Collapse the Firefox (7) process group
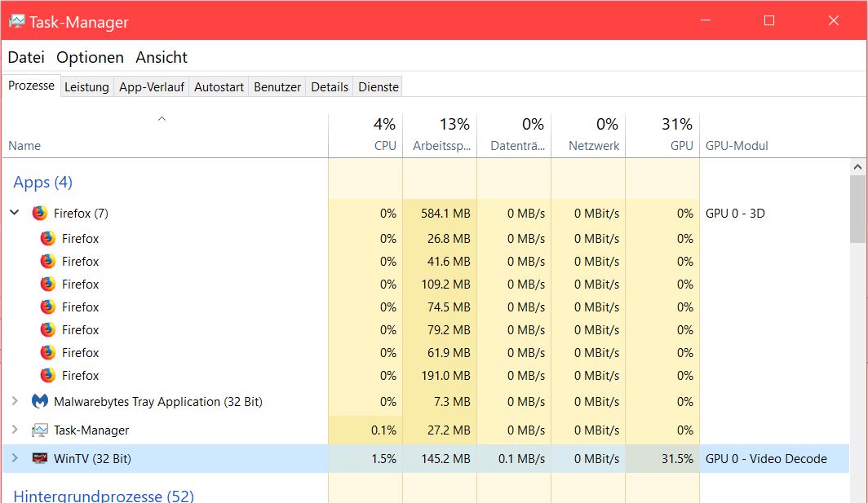The image size is (868, 503). click(x=15, y=213)
